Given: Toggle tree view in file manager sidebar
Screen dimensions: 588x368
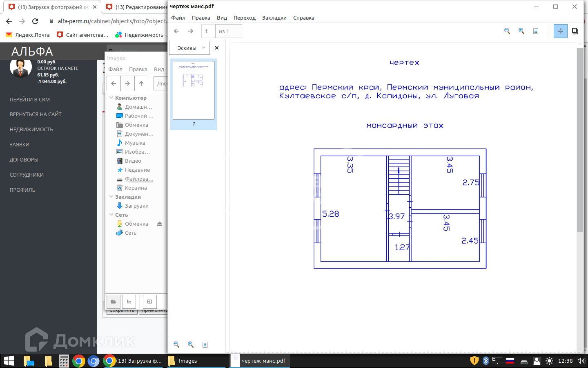Looking at the screenshot, I should (x=129, y=302).
